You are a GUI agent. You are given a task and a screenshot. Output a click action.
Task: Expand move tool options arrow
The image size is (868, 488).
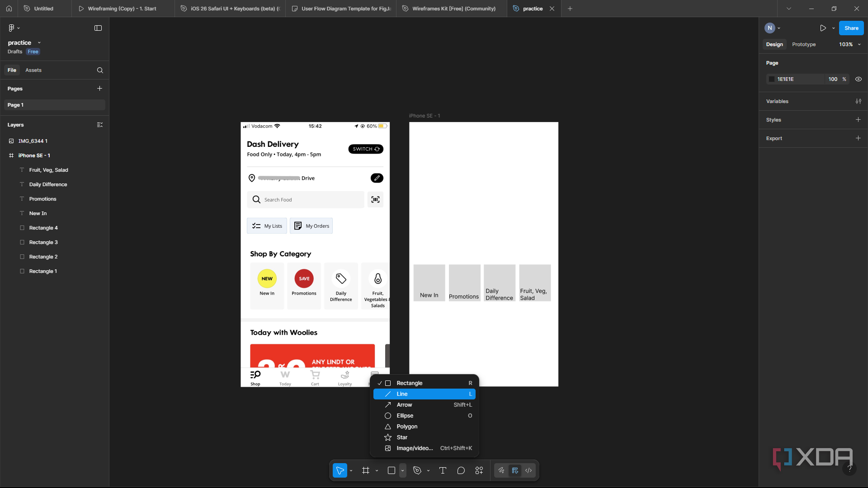[x=351, y=471]
